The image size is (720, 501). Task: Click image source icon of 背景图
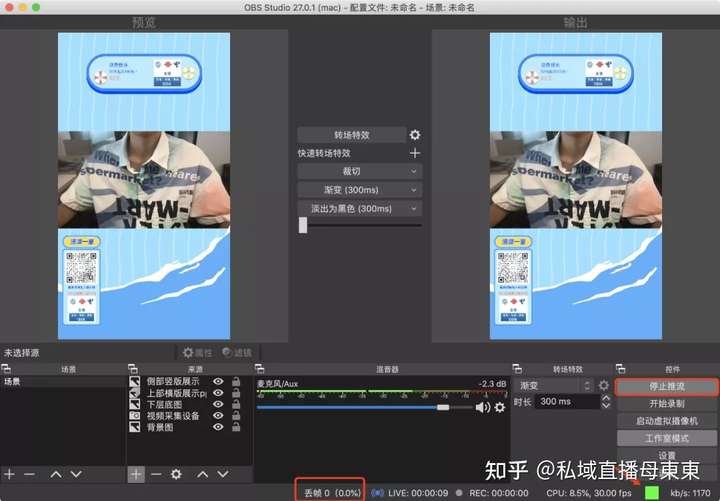tap(135, 427)
